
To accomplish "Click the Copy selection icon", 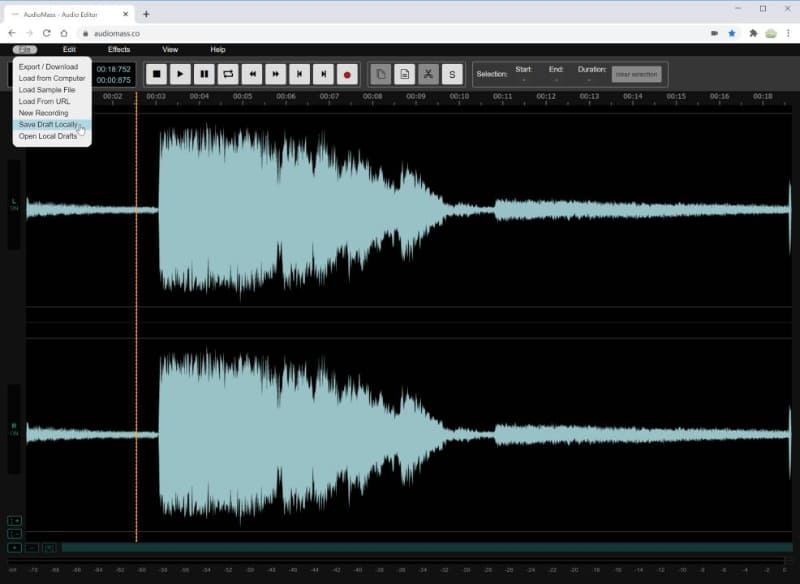I will click(381, 74).
